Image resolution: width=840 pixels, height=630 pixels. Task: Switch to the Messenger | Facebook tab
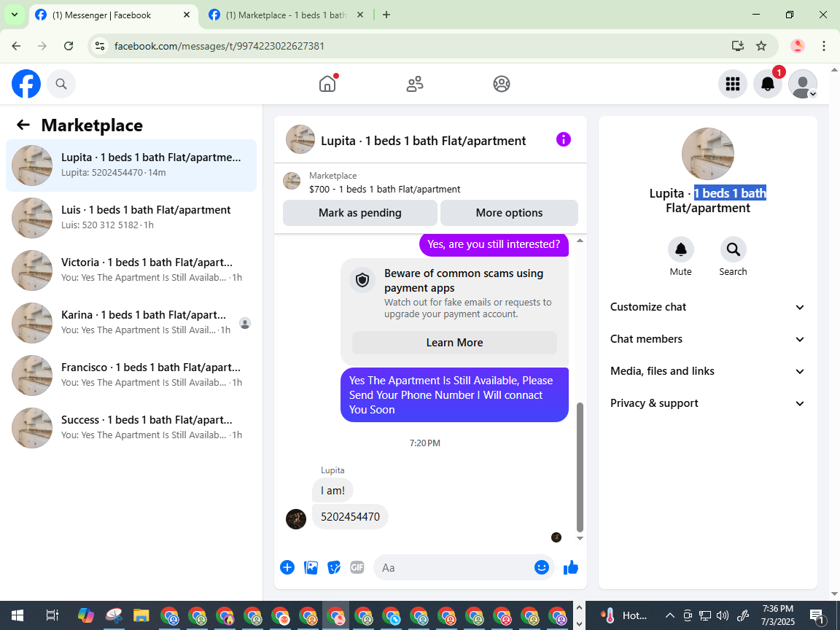[x=112, y=15]
